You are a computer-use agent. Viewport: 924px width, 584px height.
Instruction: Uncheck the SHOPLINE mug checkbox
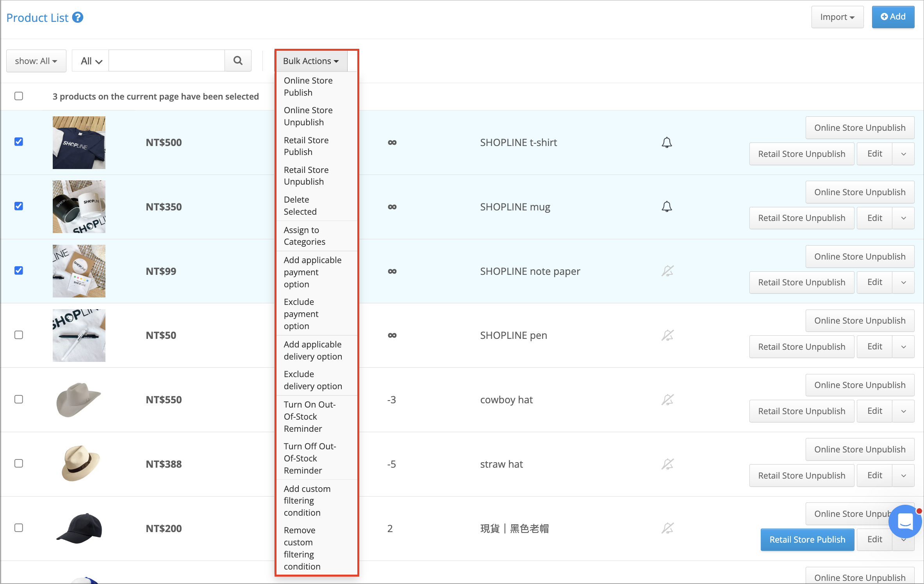19,206
